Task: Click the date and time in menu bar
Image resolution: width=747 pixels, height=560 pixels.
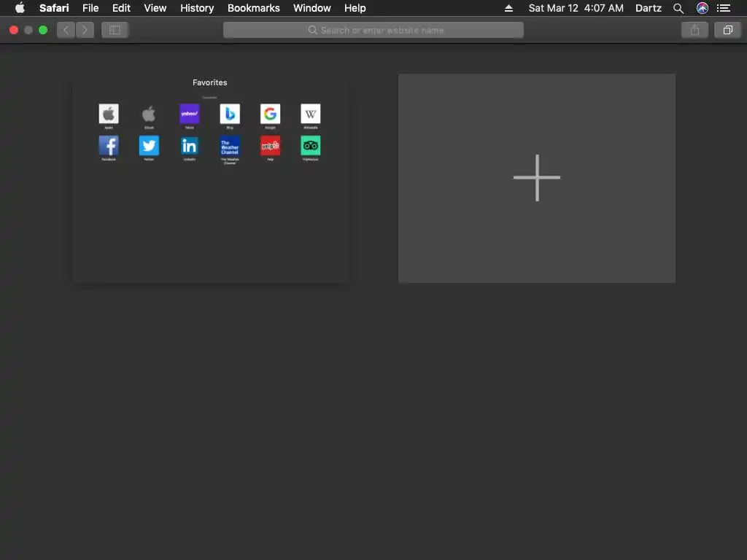Action: pyautogui.click(x=576, y=8)
